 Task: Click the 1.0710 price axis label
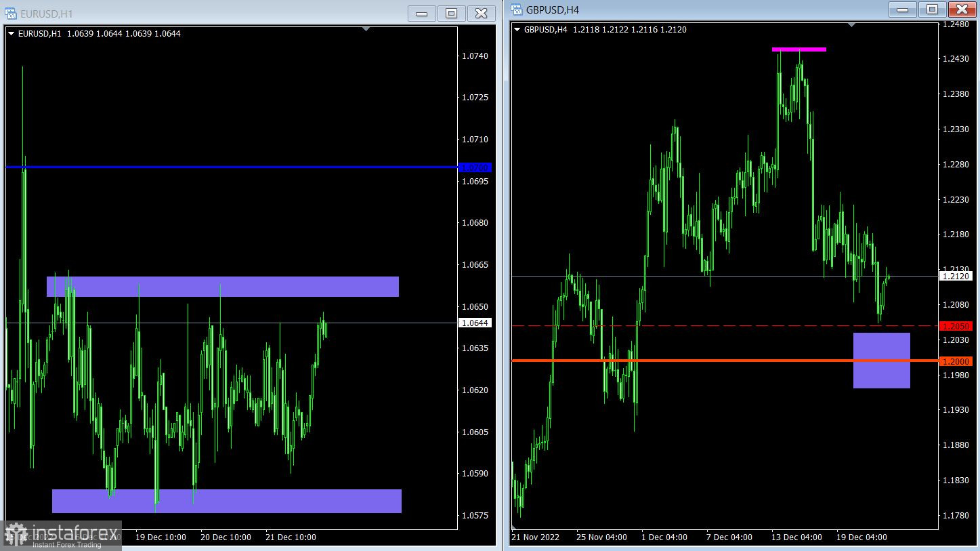(475, 140)
